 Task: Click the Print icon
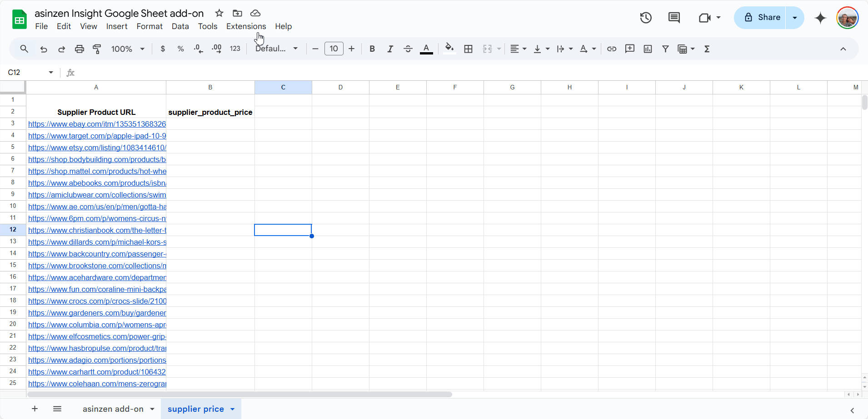point(80,49)
